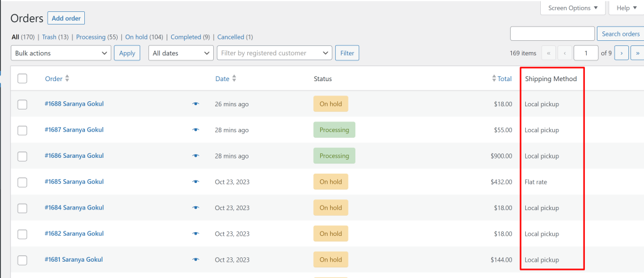Select all orders checkbox in header

(22, 79)
